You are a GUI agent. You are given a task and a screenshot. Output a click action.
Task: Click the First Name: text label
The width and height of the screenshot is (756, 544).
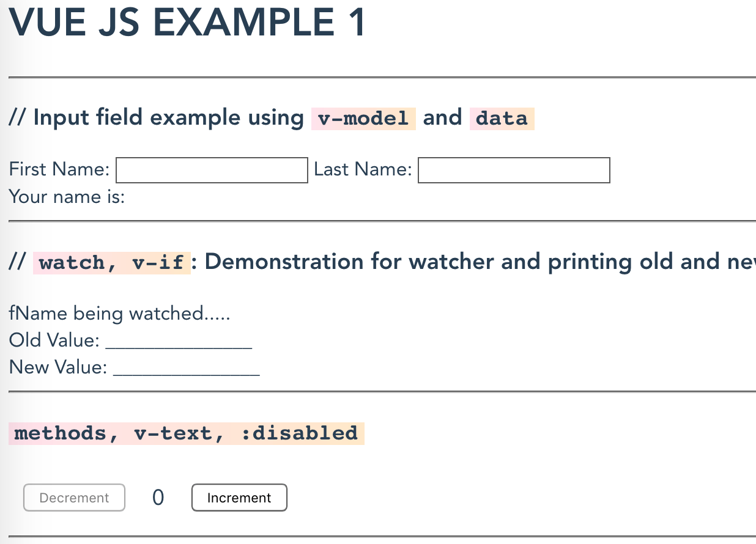tap(59, 169)
